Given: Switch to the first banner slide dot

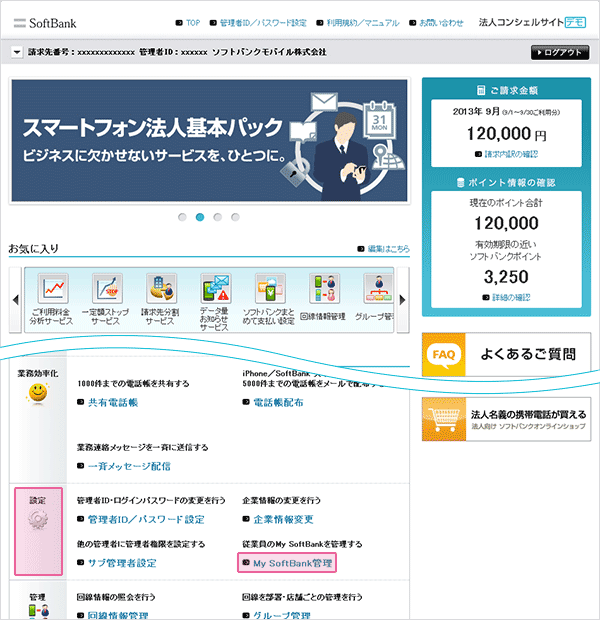Looking at the screenshot, I should [x=182, y=216].
